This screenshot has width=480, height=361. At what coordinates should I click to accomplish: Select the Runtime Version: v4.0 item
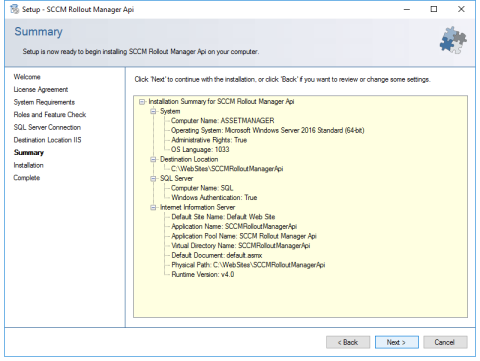(203, 275)
